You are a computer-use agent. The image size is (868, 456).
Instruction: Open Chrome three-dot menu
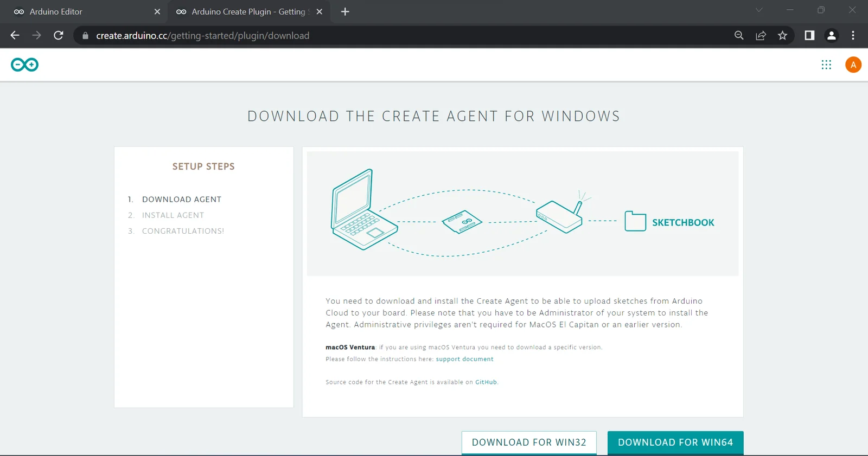click(853, 36)
